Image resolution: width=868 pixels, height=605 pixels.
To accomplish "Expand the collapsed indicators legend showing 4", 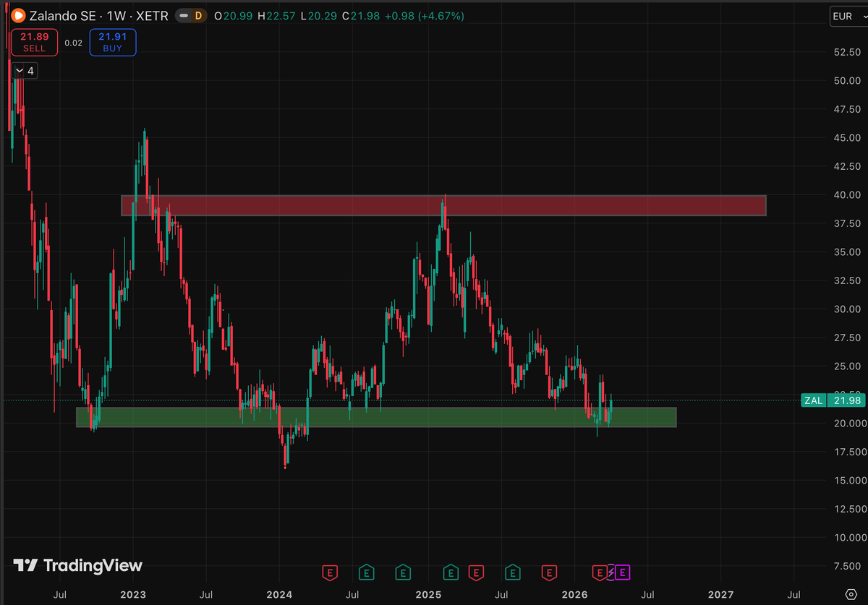I will [x=23, y=70].
